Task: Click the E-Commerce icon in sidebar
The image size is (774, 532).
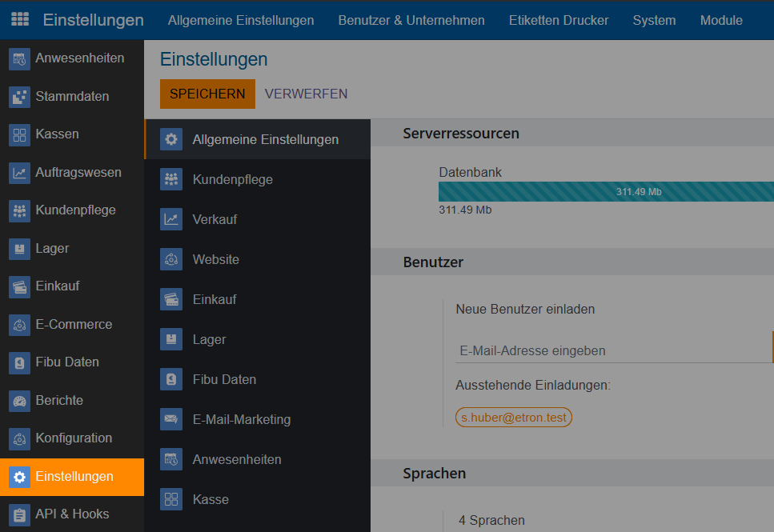Action: pyautogui.click(x=20, y=325)
